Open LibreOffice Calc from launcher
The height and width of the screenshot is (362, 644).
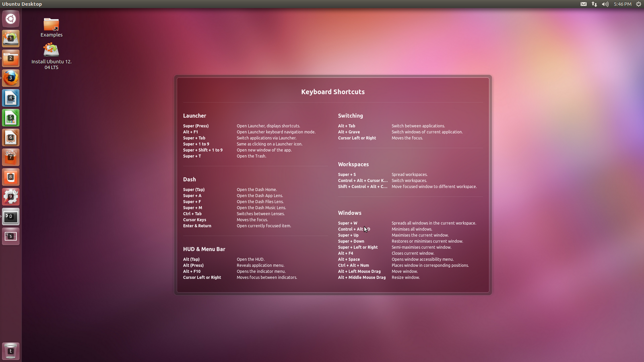point(11,117)
